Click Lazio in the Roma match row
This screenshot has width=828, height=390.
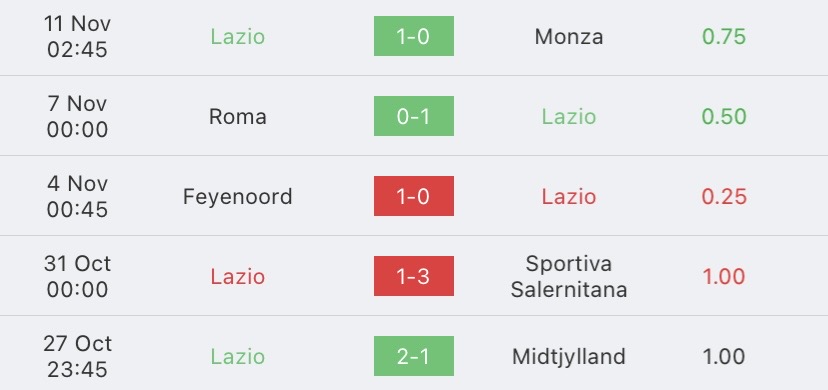(569, 117)
